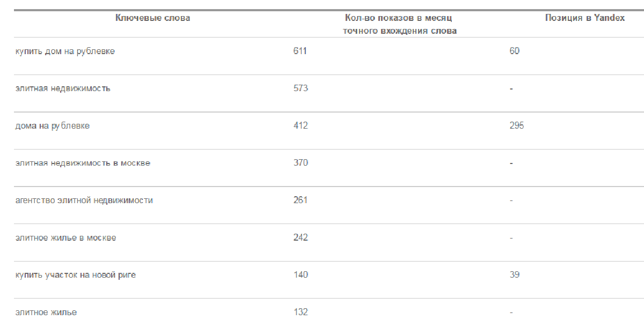Viewport: 644px width, 335px height.
Task: Click Yandex position value 295
Action: pos(517,126)
